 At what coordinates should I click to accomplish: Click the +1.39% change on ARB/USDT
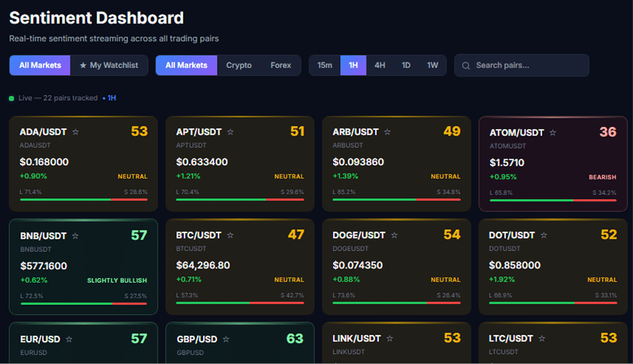click(x=345, y=176)
